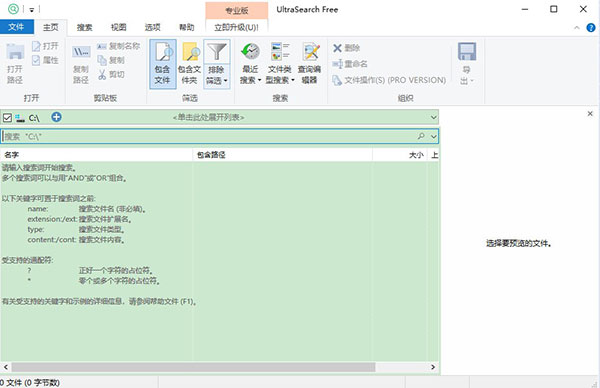Image resolution: width=600 pixels, height=388 pixels.
Task: Toggle the 包含文件夹 (include folders) filter
Action: tap(189, 64)
